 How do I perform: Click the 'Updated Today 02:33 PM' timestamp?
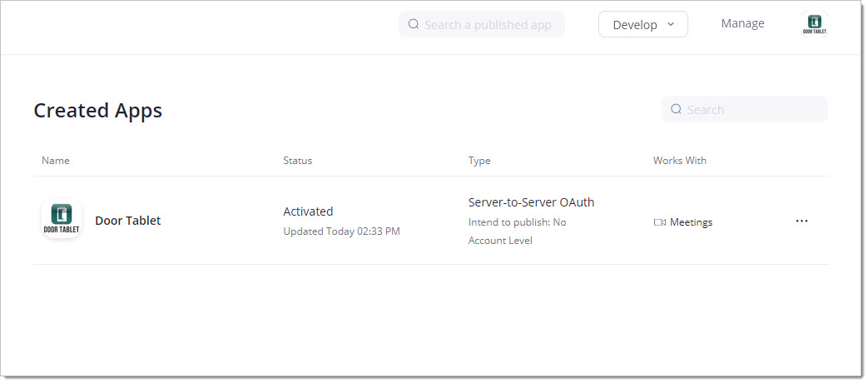[x=341, y=231]
